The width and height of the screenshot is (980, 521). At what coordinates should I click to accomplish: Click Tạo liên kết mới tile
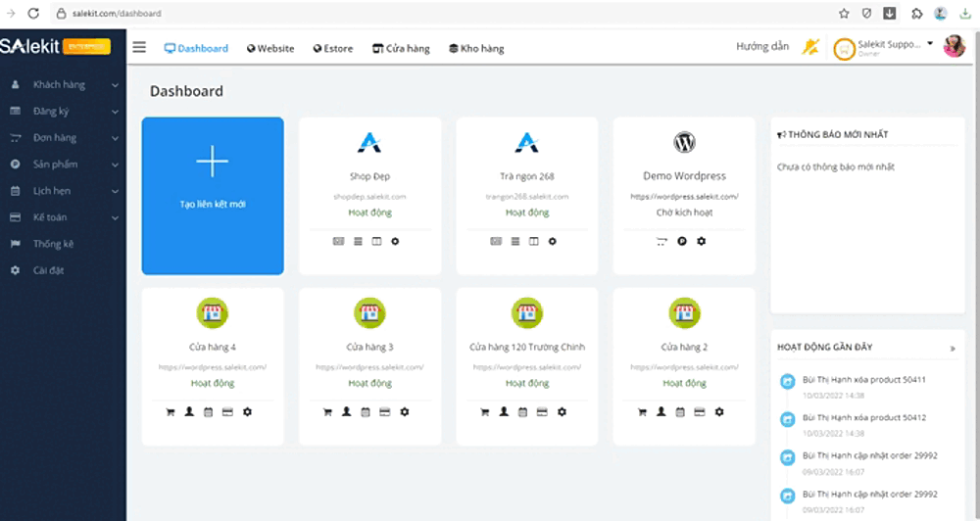point(213,196)
